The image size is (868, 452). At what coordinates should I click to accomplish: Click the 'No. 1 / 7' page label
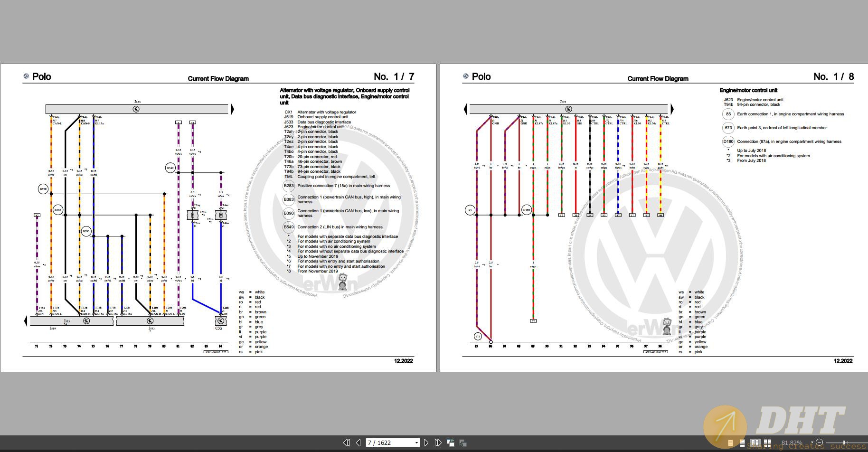click(394, 76)
